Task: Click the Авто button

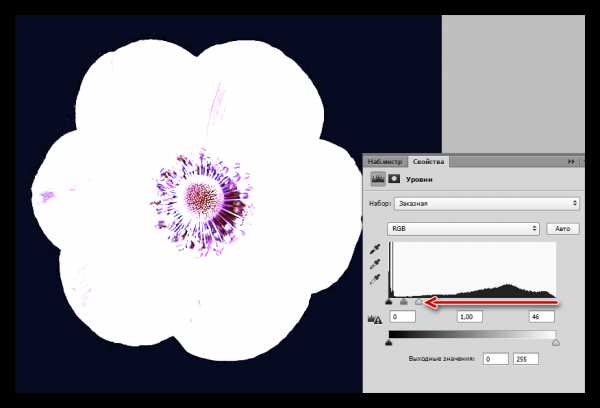Action: point(562,228)
